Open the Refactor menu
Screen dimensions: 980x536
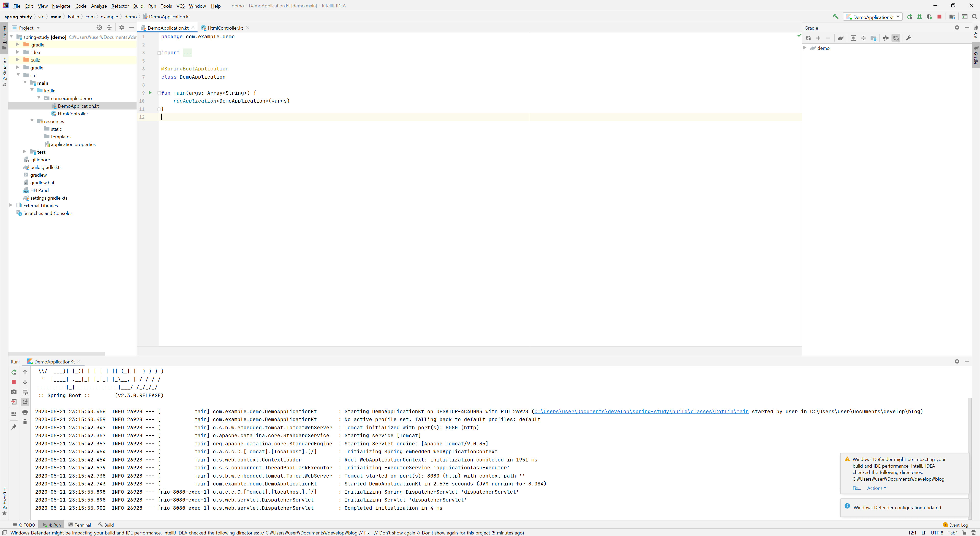coord(120,6)
